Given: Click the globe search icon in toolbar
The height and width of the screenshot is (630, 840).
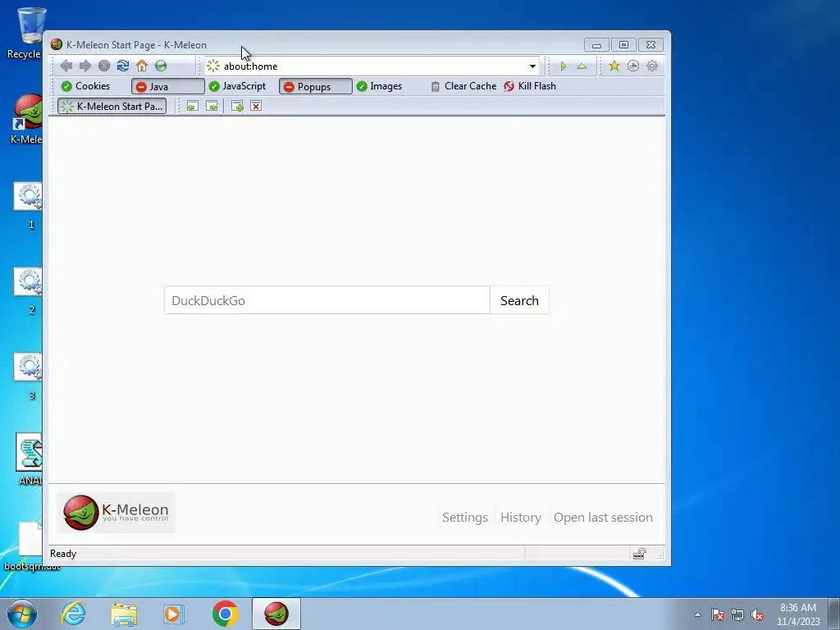Looking at the screenshot, I should point(161,66).
